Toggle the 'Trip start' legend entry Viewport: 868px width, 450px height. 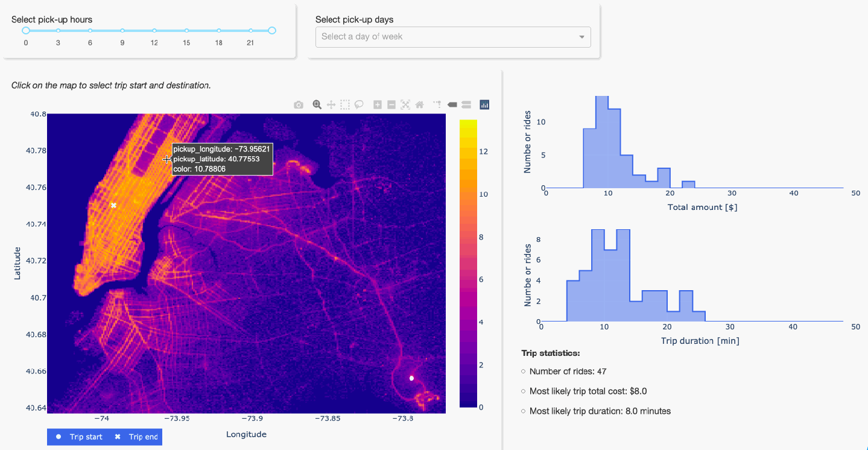click(x=79, y=437)
